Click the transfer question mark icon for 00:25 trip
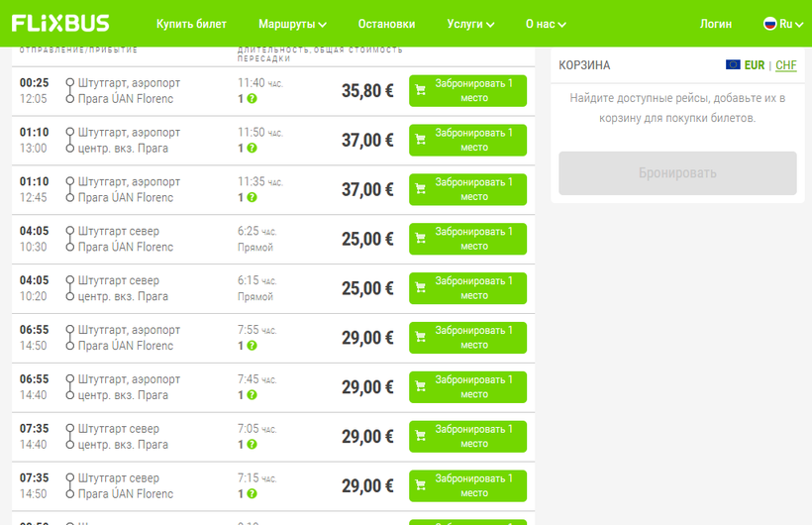Image resolution: width=812 pixels, height=525 pixels. [252, 99]
